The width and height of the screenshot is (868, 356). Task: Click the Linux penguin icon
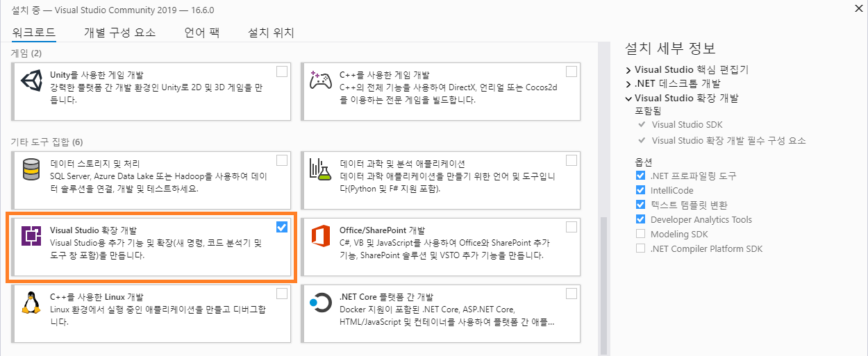(x=31, y=303)
